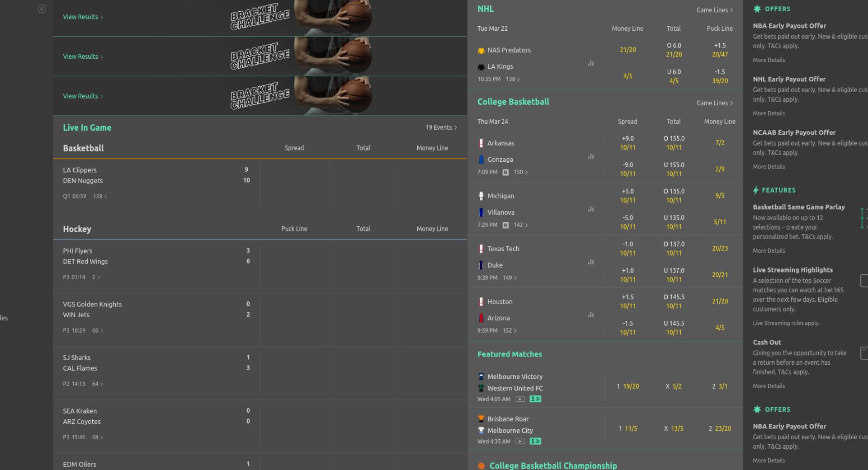This screenshot has height=470, width=868.
Task: Click the Arizona jersey icon
Action: pos(481,318)
